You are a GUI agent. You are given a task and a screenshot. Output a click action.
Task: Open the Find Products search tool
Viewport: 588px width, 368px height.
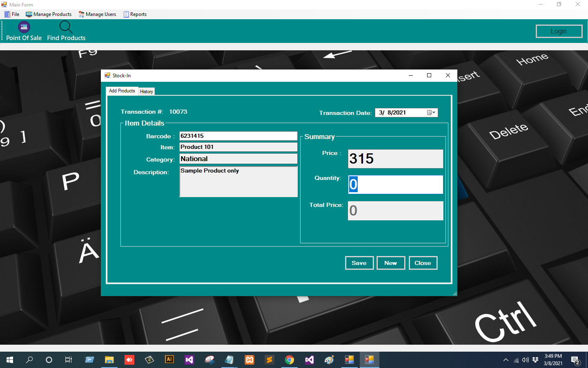(66, 31)
